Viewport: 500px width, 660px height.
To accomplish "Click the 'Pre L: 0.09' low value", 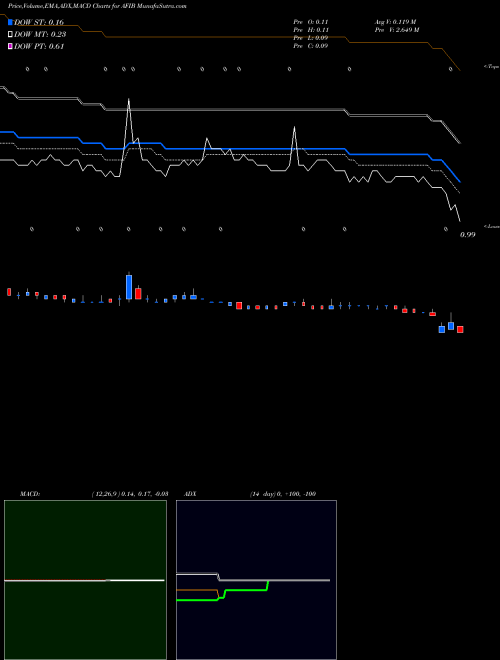I will click(x=311, y=38).
